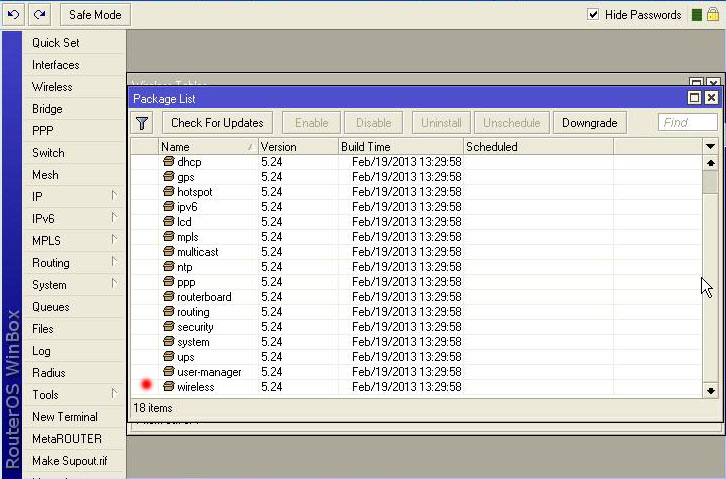Click the user-manager package icon
This screenshot has width=726, height=479.
pyautogui.click(x=169, y=372)
